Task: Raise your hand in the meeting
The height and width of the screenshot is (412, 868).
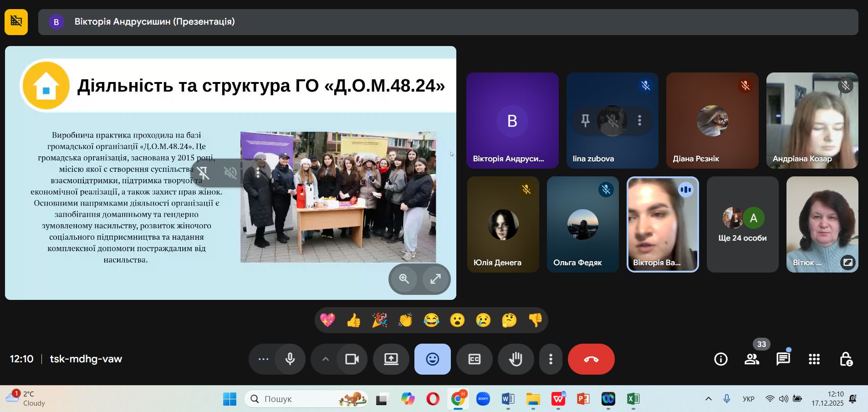Action: [x=516, y=359]
